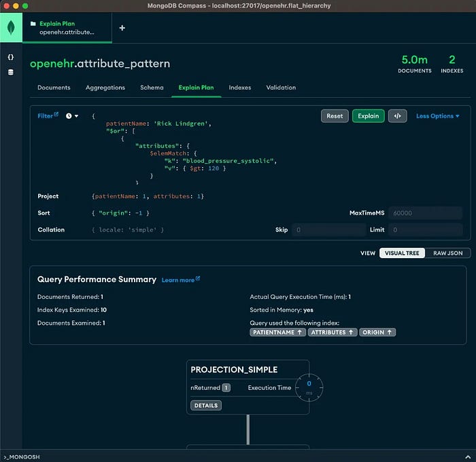
Task: Click the 5.0m DOCUMENTS count
Action: [x=415, y=64]
